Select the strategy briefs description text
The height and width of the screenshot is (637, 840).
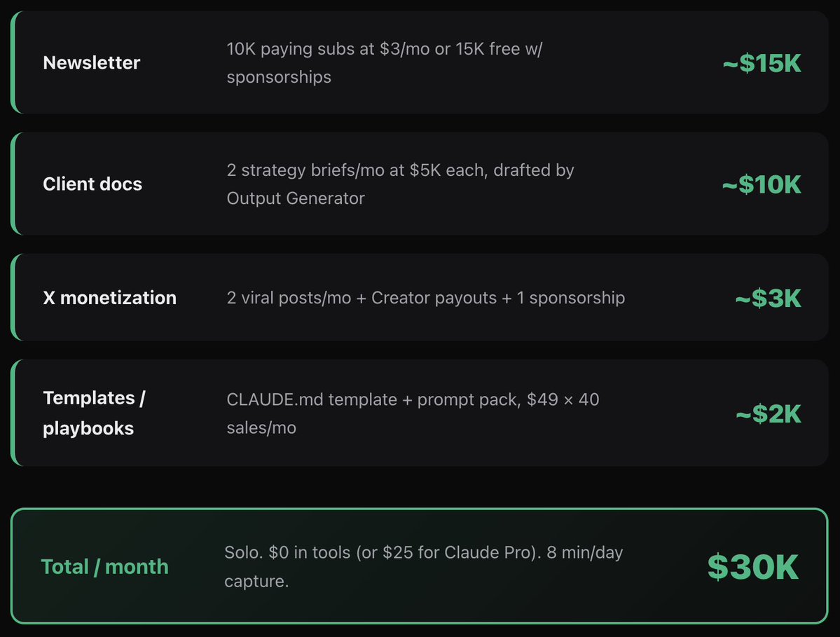point(400,184)
